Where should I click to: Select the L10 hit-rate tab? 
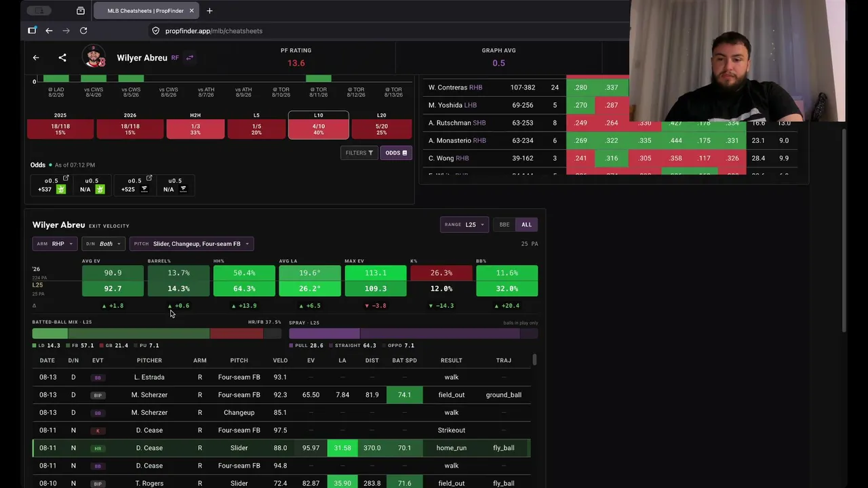pos(319,125)
